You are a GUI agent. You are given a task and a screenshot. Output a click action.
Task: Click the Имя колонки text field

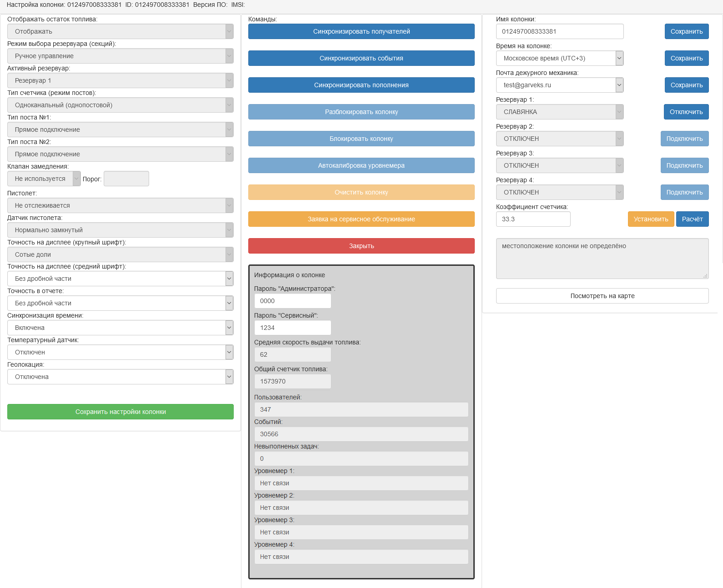(559, 31)
